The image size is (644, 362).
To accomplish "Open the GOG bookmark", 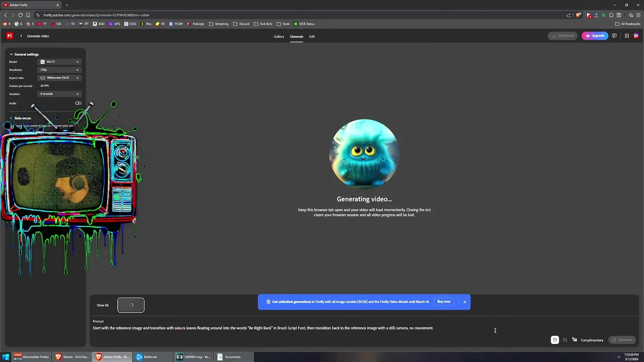I will click(x=130, y=24).
